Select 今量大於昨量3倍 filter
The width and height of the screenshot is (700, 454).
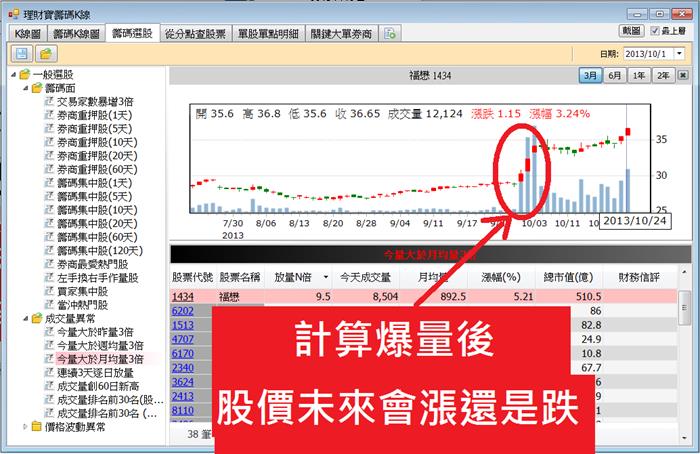pos(96,332)
